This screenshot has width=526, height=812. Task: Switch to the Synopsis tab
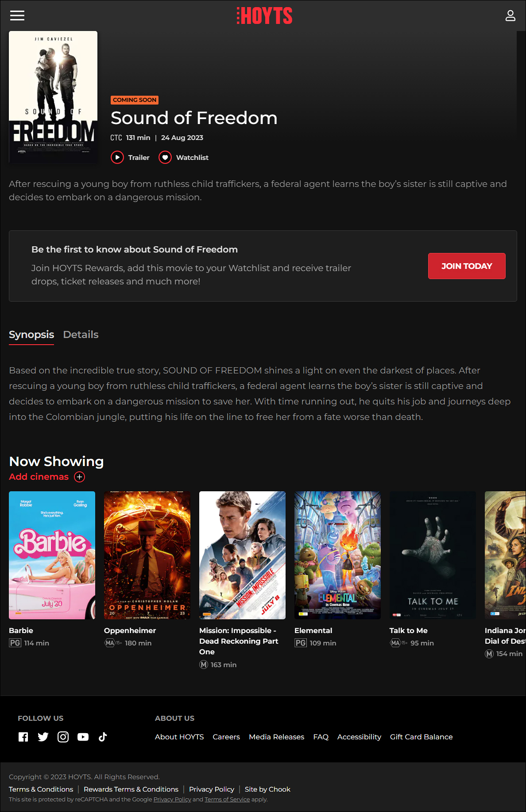pos(31,334)
